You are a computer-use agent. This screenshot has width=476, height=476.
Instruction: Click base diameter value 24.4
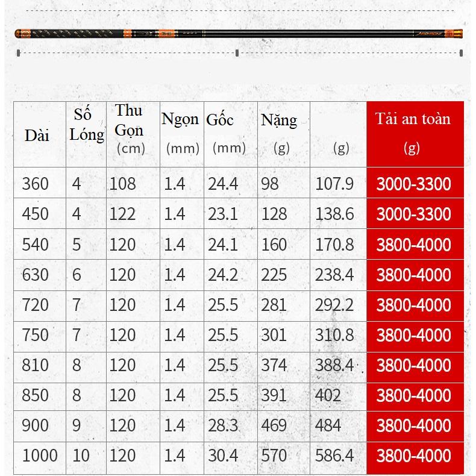click(223, 184)
